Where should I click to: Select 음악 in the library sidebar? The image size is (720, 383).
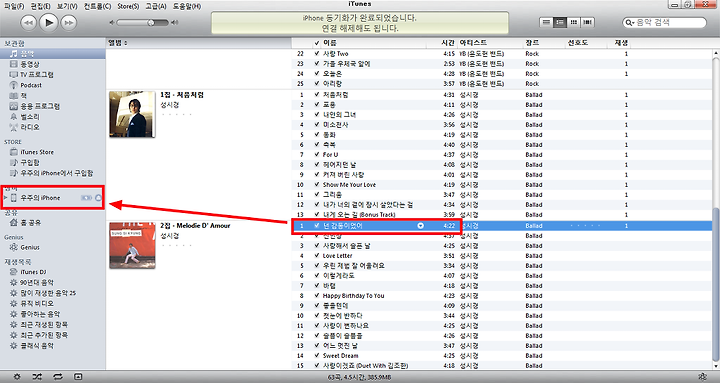pyautogui.click(x=53, y=54)
